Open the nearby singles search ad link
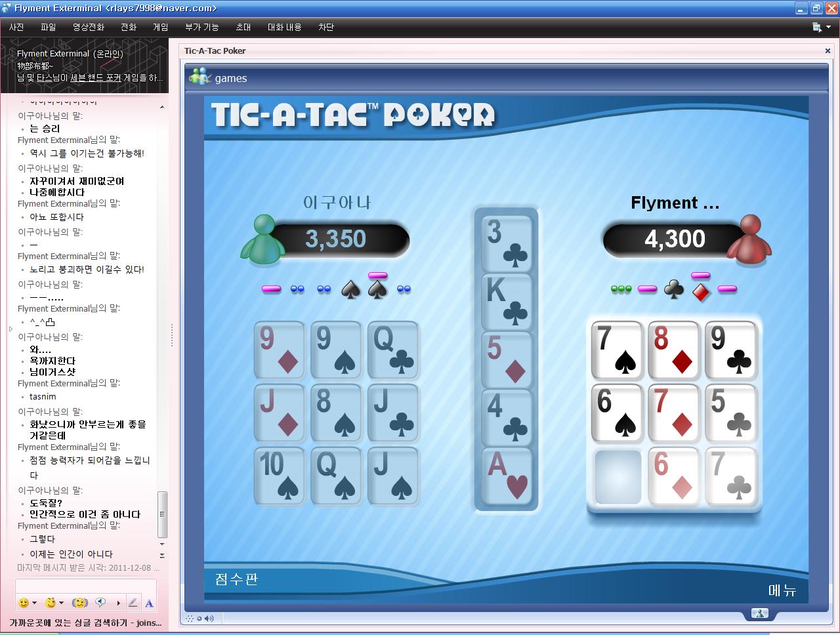Screen dimensions: 840x635 pos(85,623)
